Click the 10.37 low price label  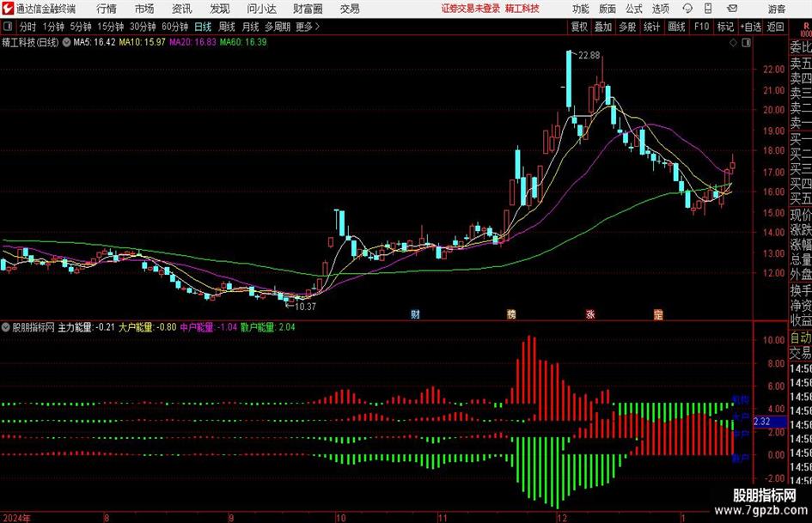(x=305, y=307)
